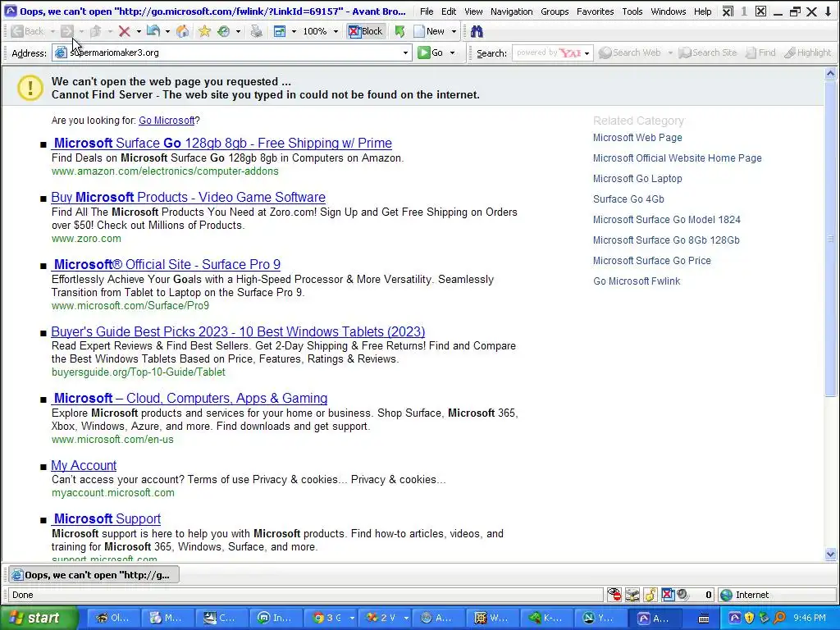This screenshot has width=840, height=630.
Task: Click the Print icon in toolbar
Action: click(257, 32)
